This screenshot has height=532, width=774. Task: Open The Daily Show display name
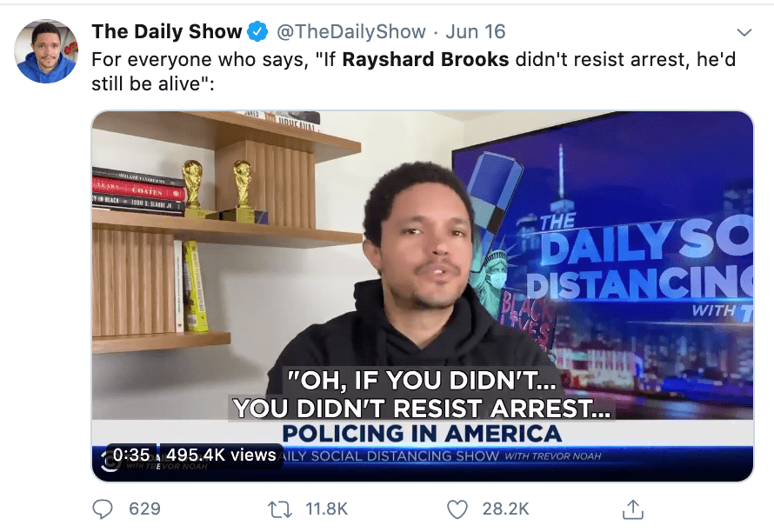tap(167, 31)
